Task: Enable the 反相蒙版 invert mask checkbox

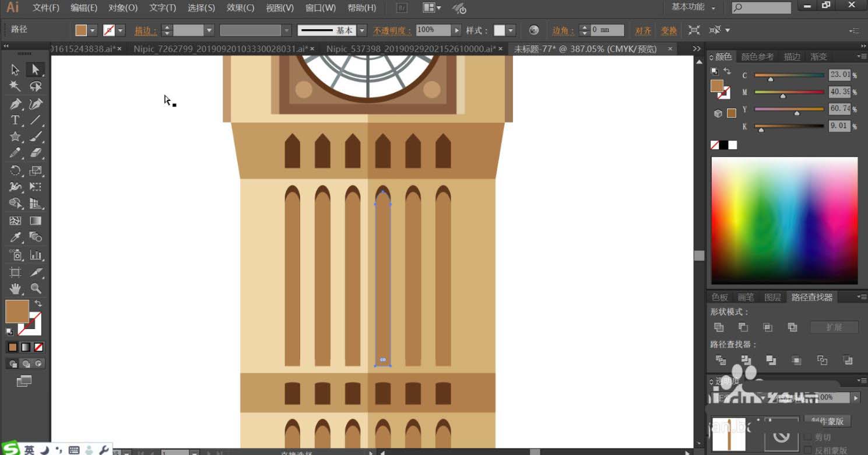Action: [x=808, y=450]
